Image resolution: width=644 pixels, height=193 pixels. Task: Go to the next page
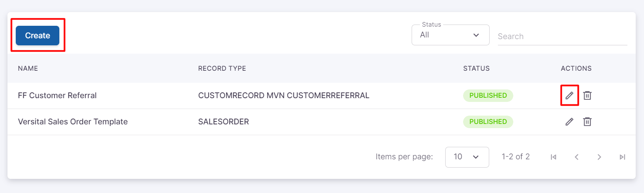(x=599, y=157)
